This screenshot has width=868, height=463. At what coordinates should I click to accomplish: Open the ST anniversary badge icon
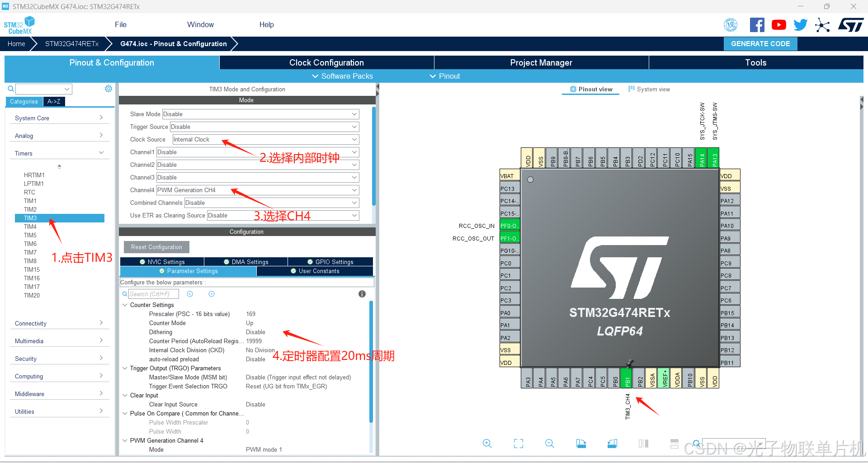pos(731,25)
